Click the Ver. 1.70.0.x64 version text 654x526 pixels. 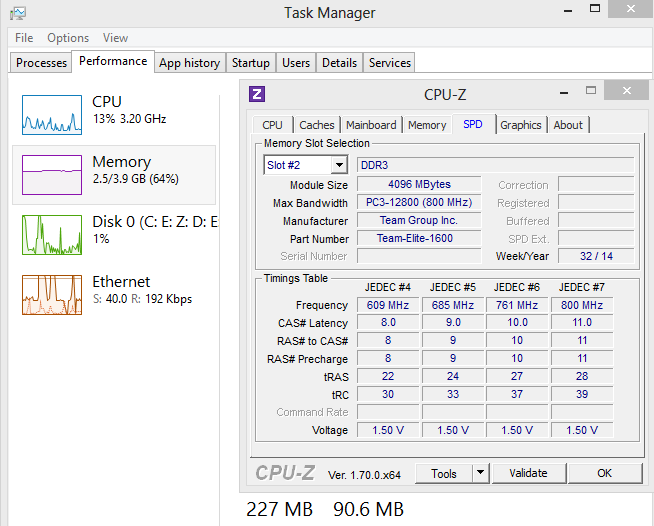tap(365, 475)
